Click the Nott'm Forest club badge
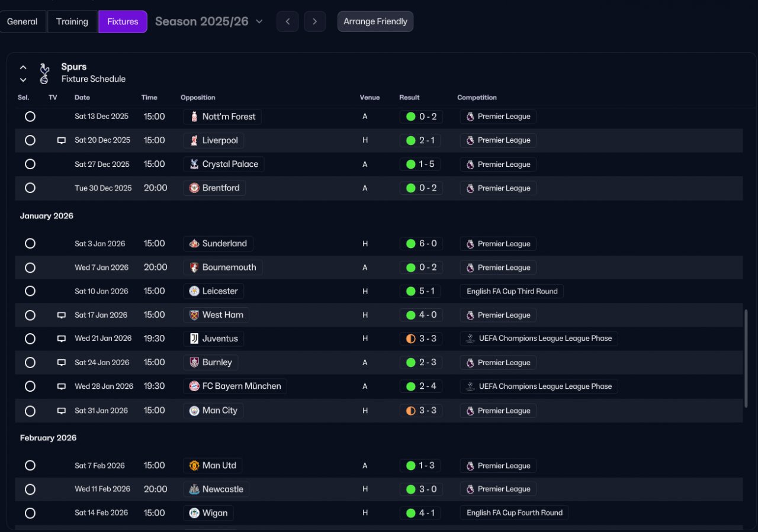758x532 pixels. [x=194, y=117]
